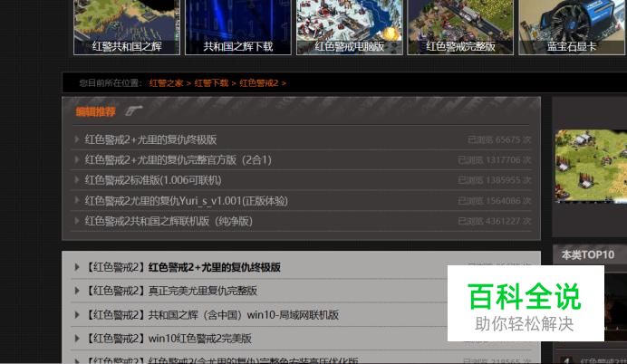Click view count 已浏览 1385955 次
627x364 pixels.
tap(495, 180)
